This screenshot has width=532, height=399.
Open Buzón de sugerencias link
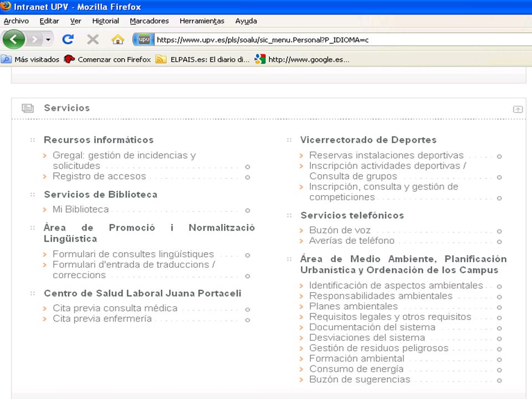coord(360,379)
